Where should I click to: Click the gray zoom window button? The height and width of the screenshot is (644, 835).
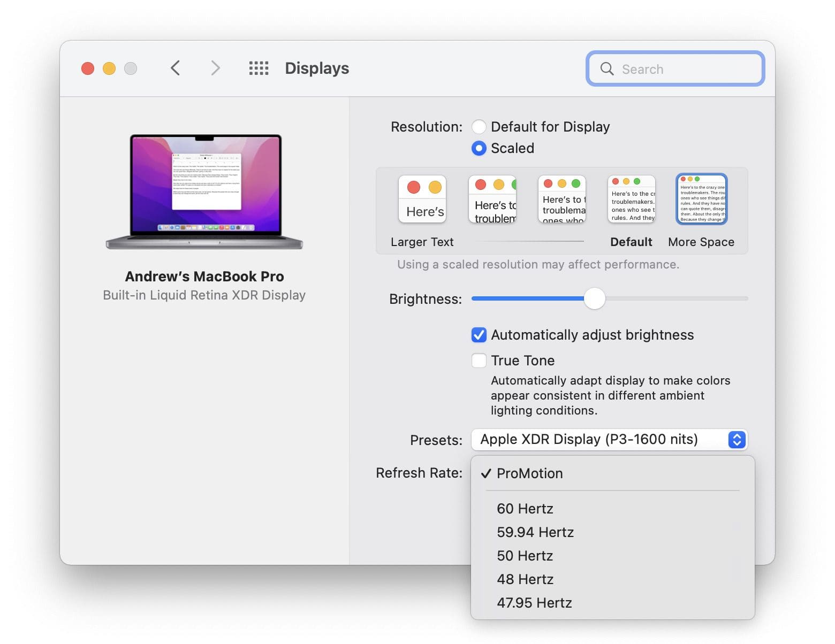click(x=131, y=68)
